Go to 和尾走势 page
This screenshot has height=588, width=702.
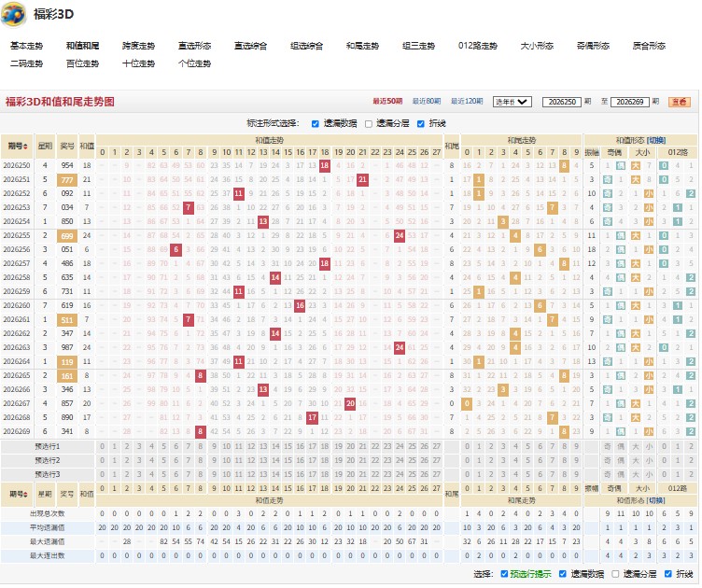(362, 46)
